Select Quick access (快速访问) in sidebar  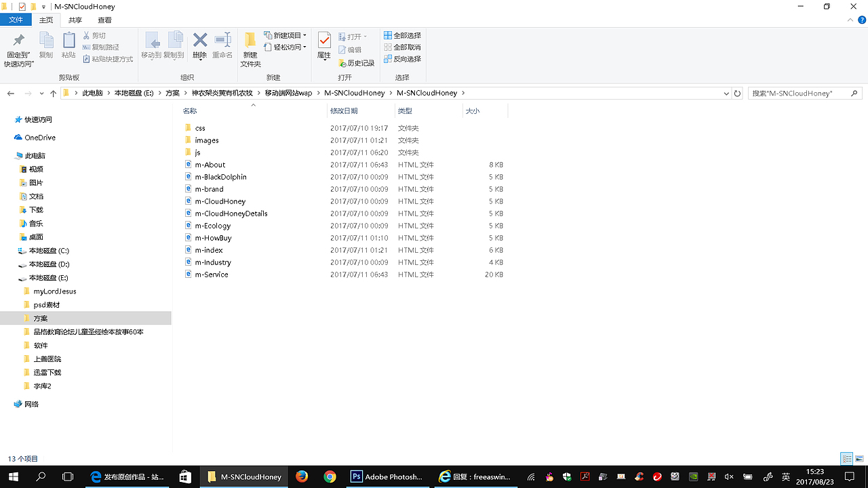(x=38, y=119)
